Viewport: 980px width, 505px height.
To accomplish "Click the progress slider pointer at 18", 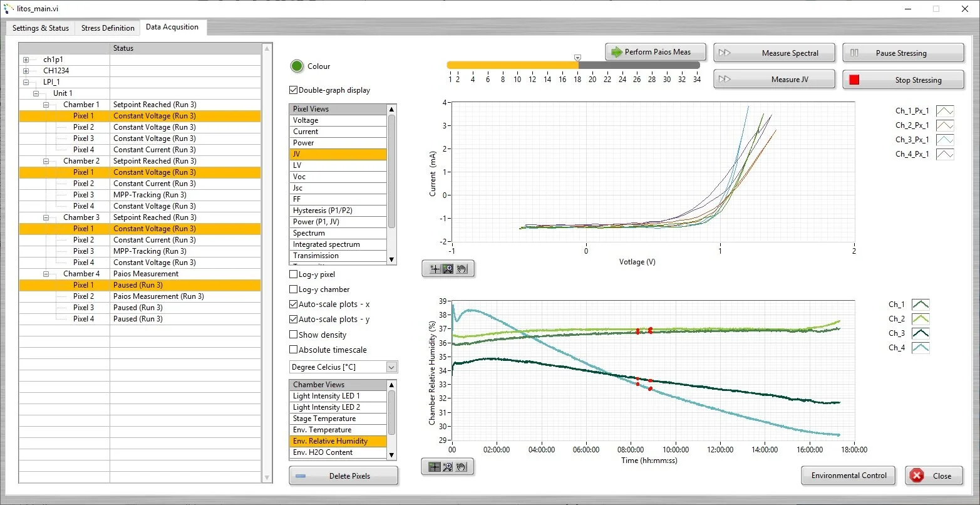I will click(x=577, y=58).
